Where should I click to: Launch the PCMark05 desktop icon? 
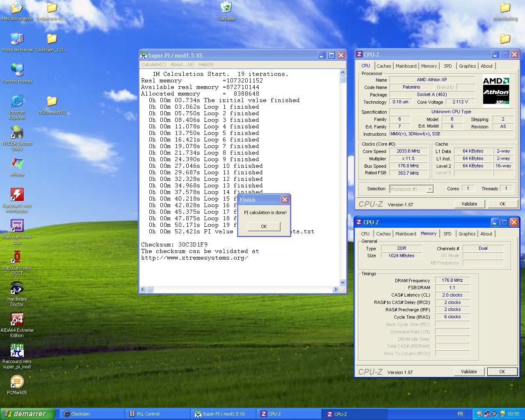pos(17,385)
